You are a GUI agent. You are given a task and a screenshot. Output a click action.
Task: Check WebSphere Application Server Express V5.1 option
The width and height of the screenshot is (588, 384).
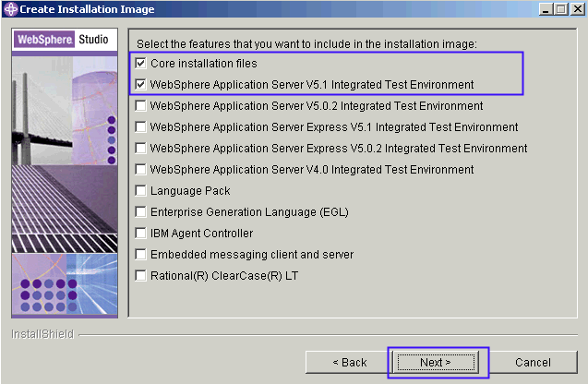point(140,127)
